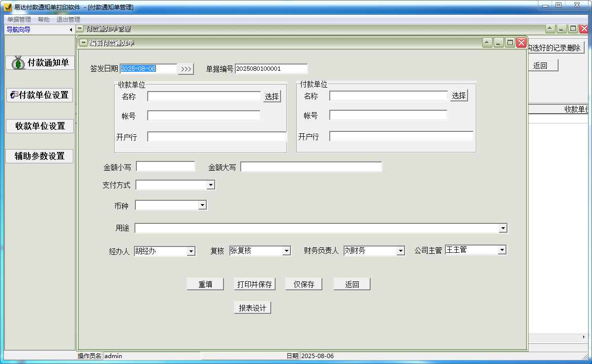This screenshot has height=364, width=592.
Task: Open 付款单位设置 from the navigation sidebar
Action: [x=39, y=95]
